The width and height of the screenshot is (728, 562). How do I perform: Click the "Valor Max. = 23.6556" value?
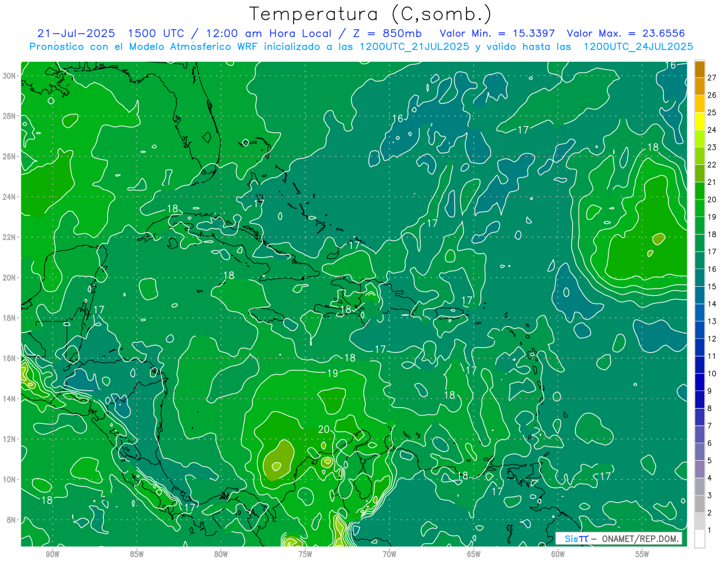click(625, 33)
